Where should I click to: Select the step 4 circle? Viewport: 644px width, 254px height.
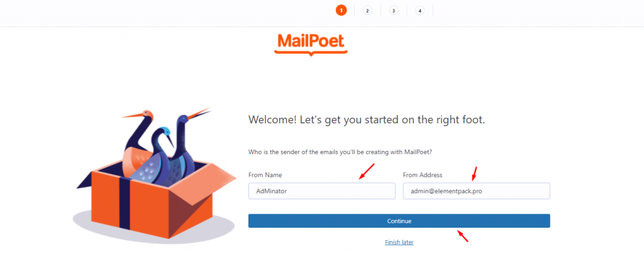pos(419,10)
